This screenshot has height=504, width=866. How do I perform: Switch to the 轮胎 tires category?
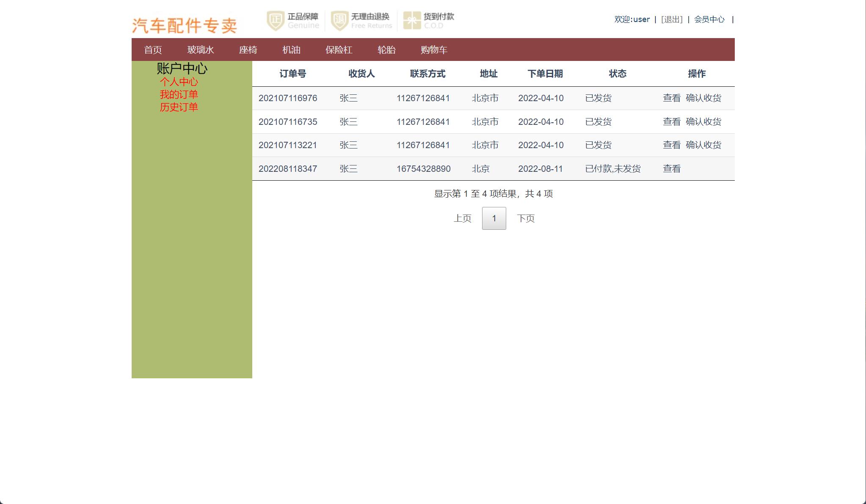pos(386,50)
